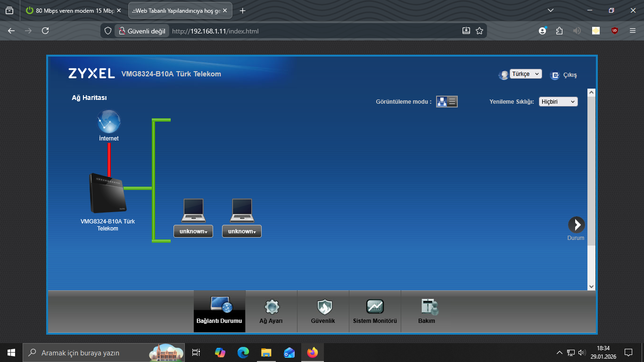Screen dimensions: 644x362
Task: Open the Sistem Monitörü menu
Action: coord(375,311)
